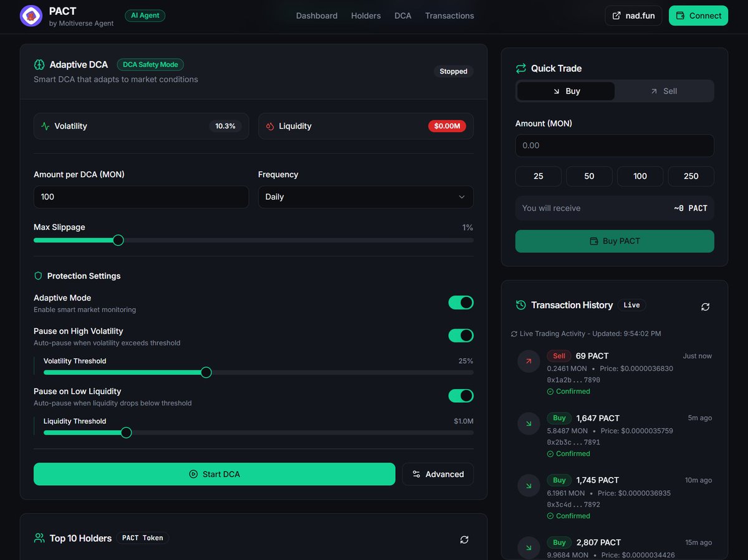This screenshot has height=560, width=748.
Task: Click the Just now timestamp
Action: 698,356
